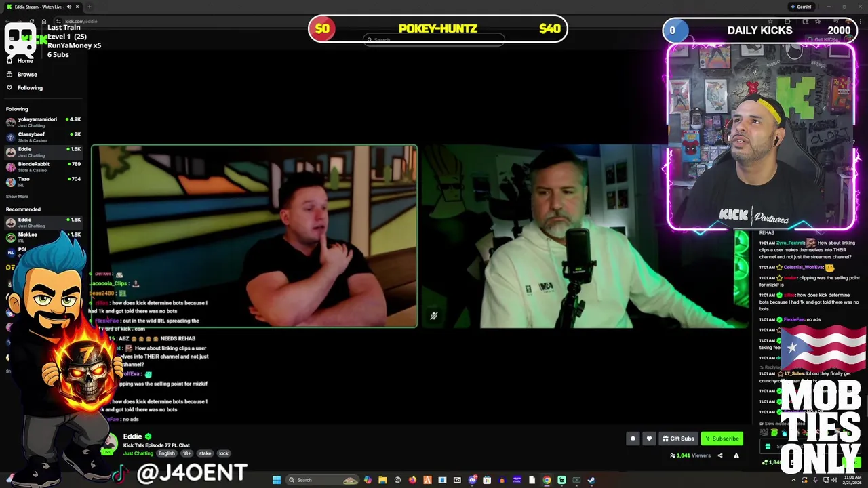Click the stream title Kick Talk Episode 77
The image size is (868, 488).
pos(157,445)
